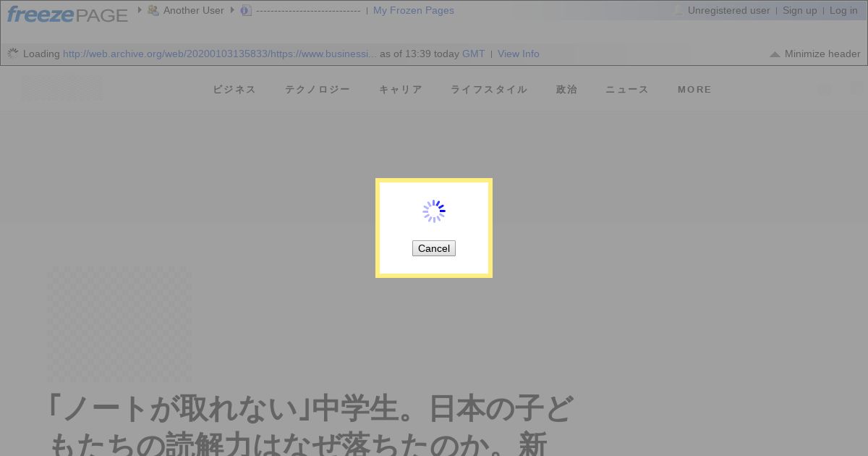Click Unregistered user label

tap(729, 10)
